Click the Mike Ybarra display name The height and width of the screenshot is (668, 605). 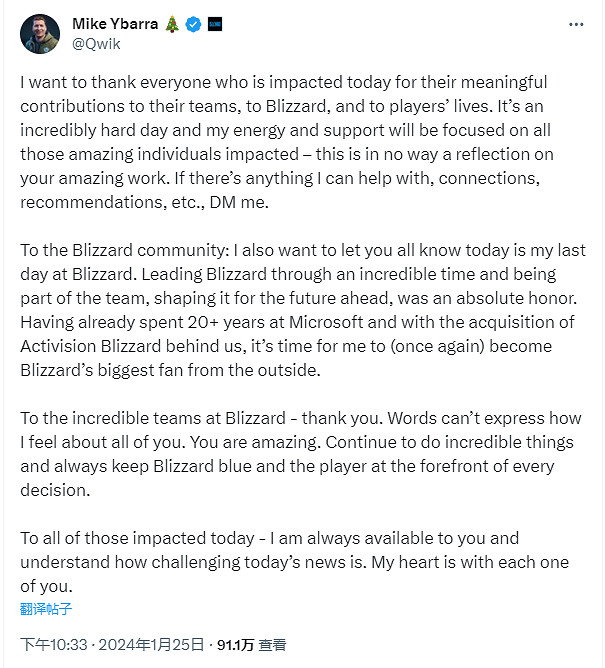point(115,24)
